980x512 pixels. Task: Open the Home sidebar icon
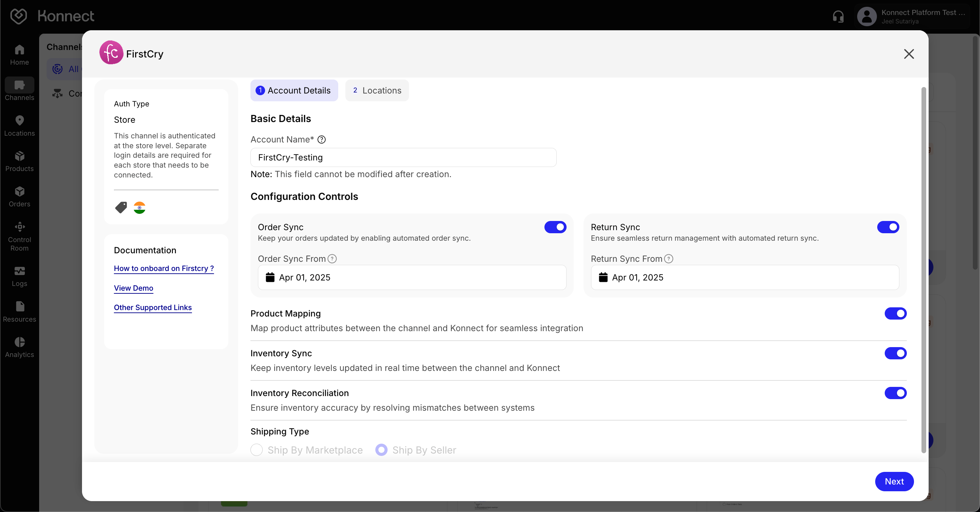click(x=19, y=55)
